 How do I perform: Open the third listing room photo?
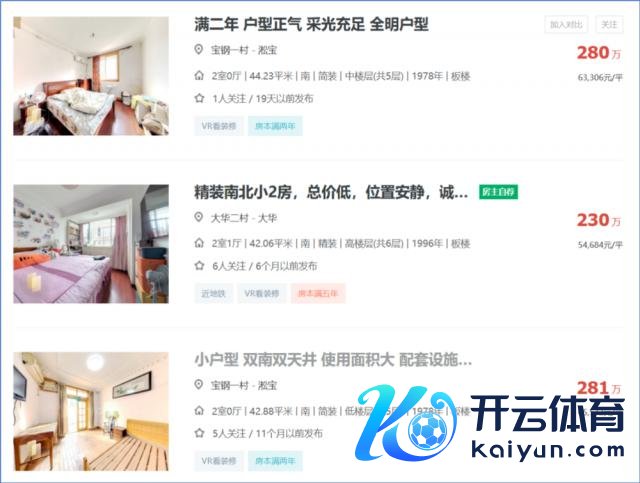click(x=91, y=411)
